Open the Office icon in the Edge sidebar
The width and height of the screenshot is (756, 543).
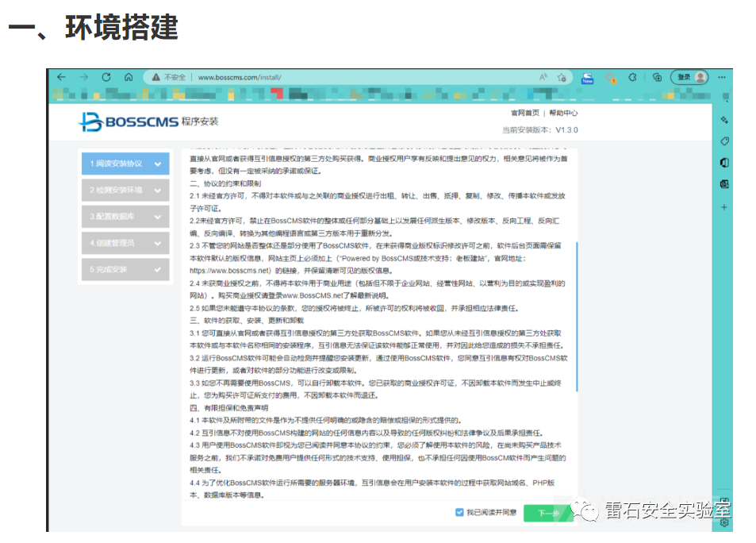pyautogui.click(x=724, y=163)
